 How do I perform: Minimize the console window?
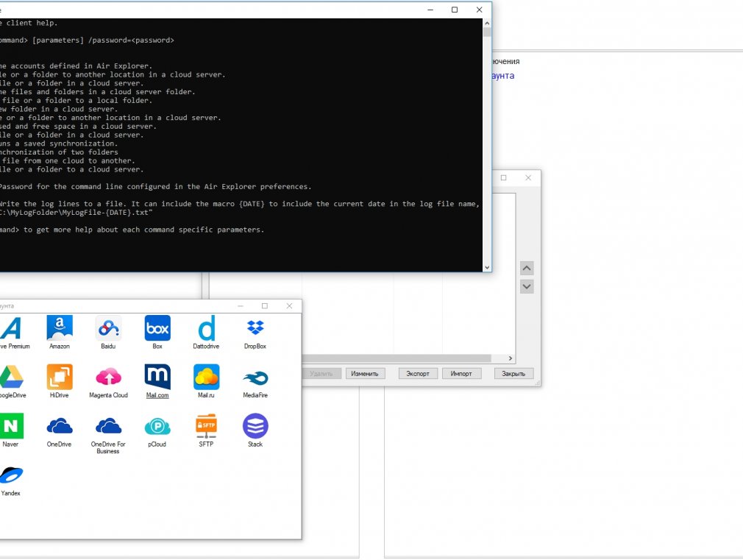click(x=430, y=10)
